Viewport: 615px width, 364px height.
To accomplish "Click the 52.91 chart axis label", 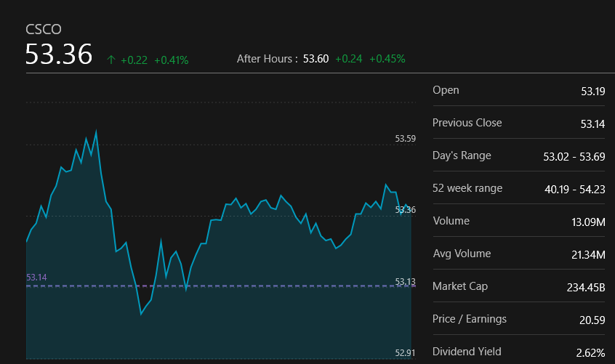I will [x=405, y=353].
